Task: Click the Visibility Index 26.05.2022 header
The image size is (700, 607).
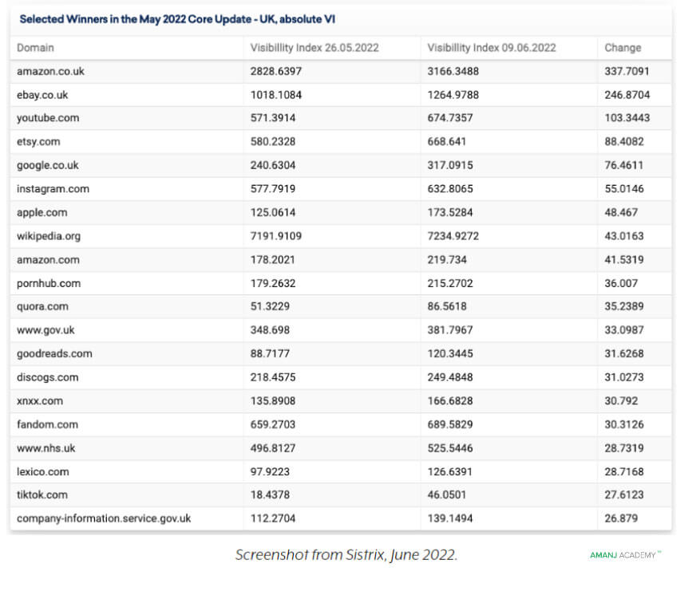Action: tap(314, 48)
